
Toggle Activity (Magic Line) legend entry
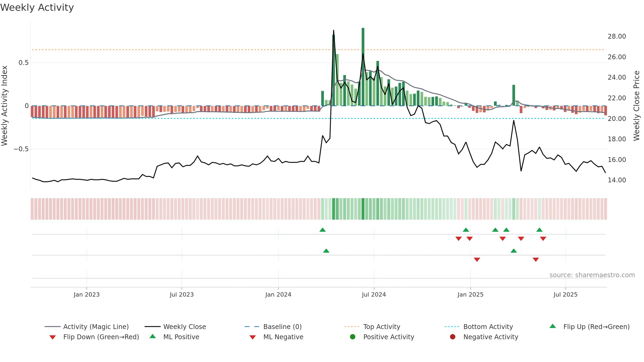(87, 327)
